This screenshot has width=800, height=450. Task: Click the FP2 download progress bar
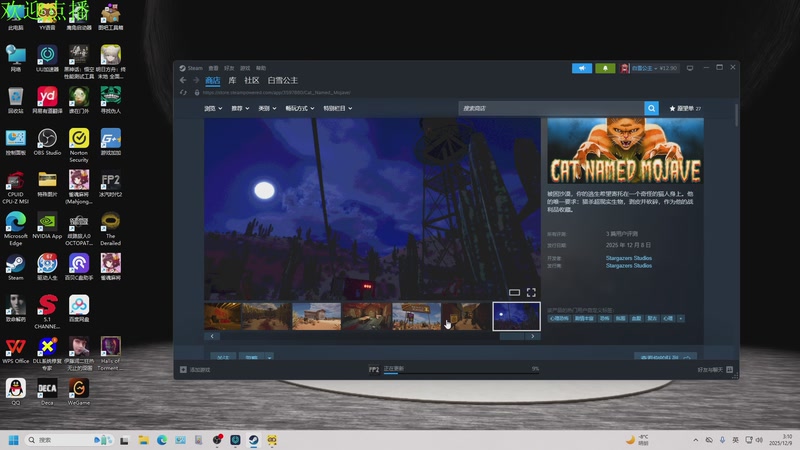tap(462, 373)
